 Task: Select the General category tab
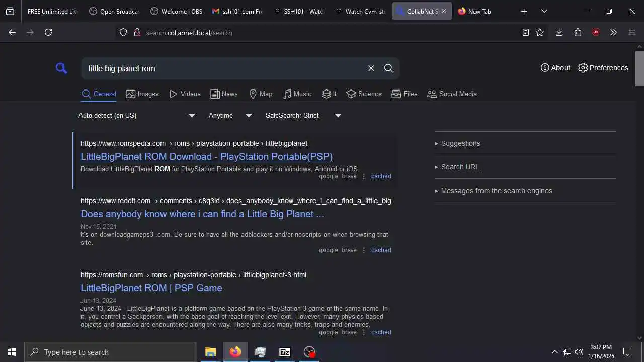click(99, 94)
